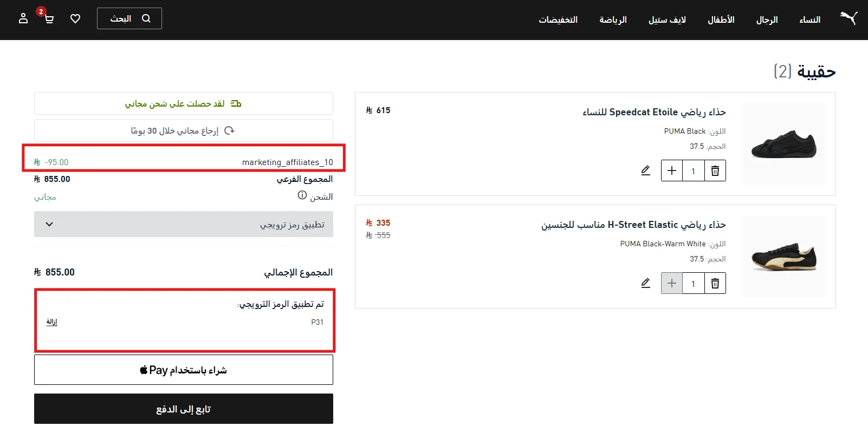The image size is (868, 426).
Task: Click the quantity field of H-Street Elastic
Action: tap(694, 283)
